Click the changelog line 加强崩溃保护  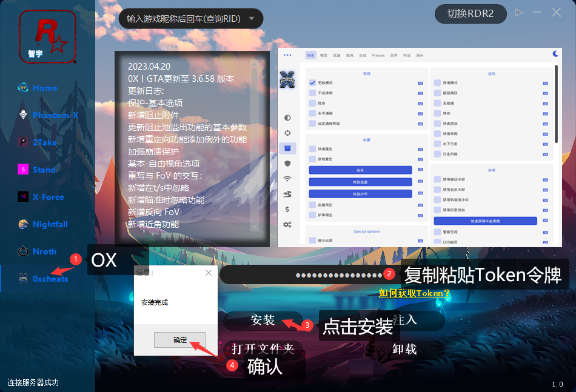pos(153,151)
